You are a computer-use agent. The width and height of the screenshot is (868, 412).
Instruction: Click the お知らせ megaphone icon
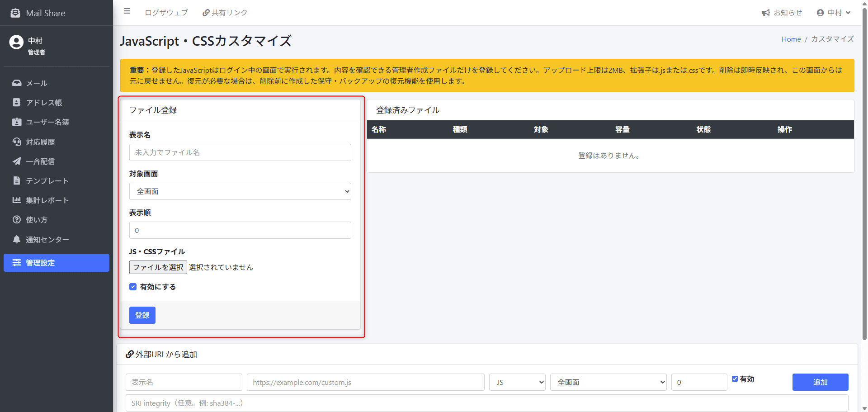pos(765,13)
